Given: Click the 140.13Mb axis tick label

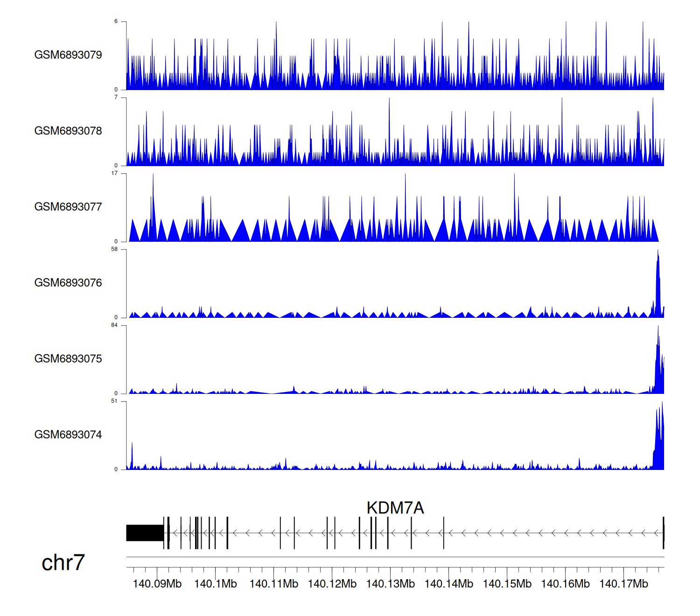Looking at the screenshot, I should (390, 584).
